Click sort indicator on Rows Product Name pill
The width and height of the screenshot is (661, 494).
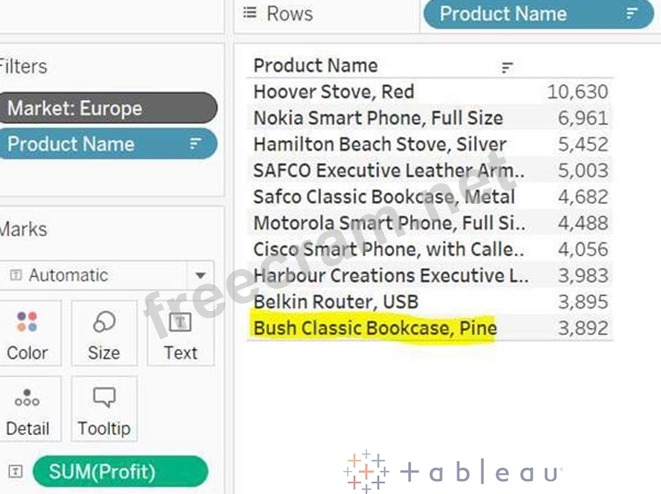[x=632, y=14]
